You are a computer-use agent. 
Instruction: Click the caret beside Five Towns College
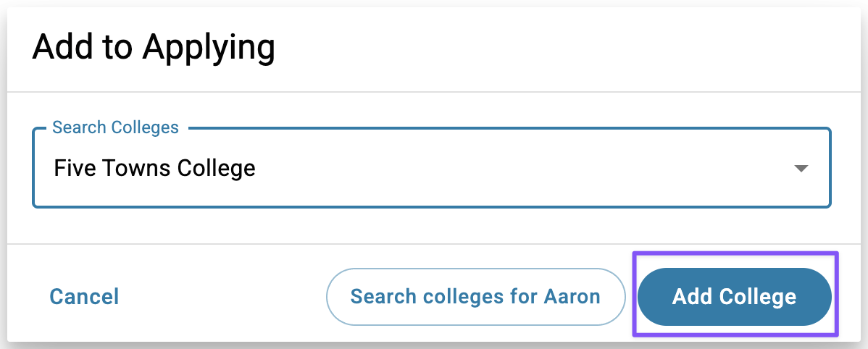[801, 169]
